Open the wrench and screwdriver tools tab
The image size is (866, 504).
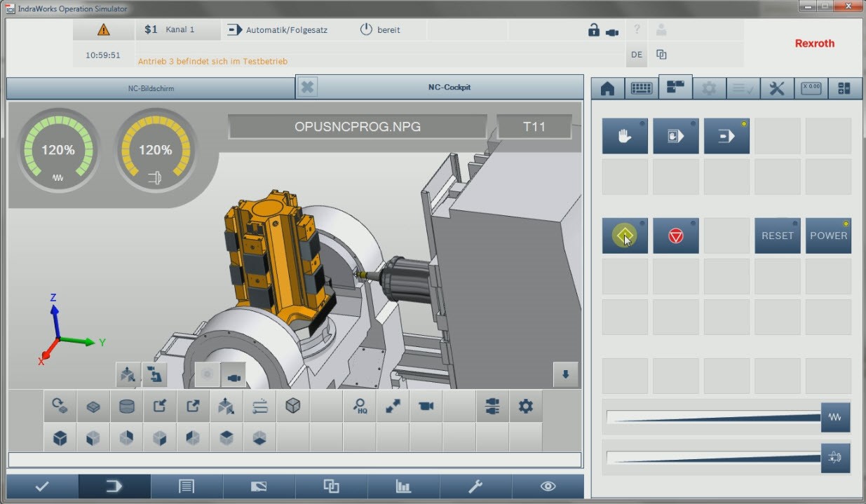click(777, 88)
